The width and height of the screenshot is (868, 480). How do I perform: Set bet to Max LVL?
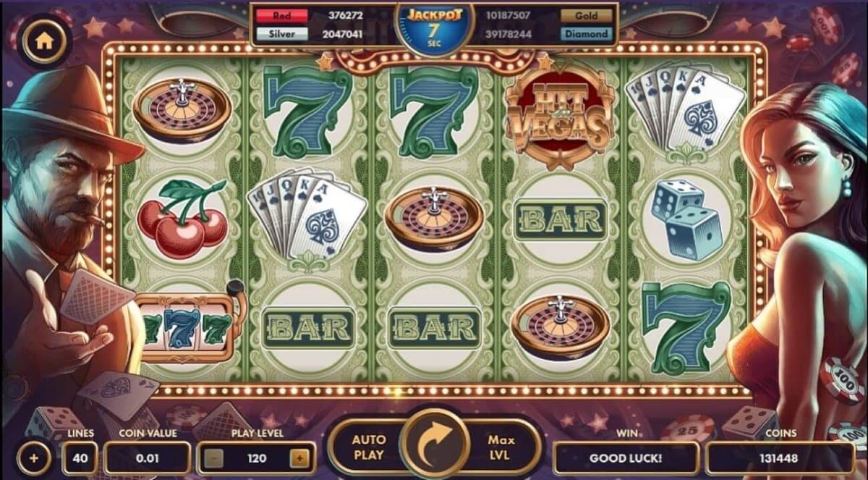coord(501,445)
